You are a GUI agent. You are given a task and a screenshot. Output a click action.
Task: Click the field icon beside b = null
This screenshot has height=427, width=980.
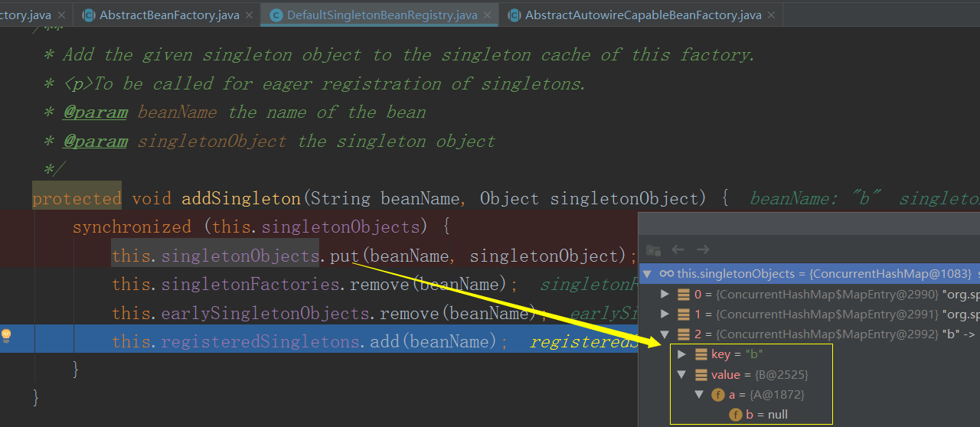[736, 415]
